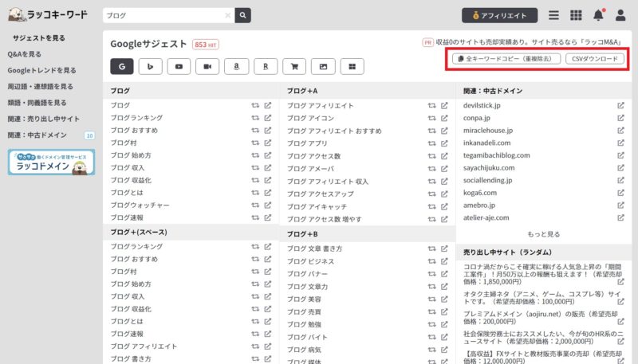Screen dimensions: 638x364
Task: Open 周辺語・連想語を見る in sidebar
Action: click(x=41, y=87)
